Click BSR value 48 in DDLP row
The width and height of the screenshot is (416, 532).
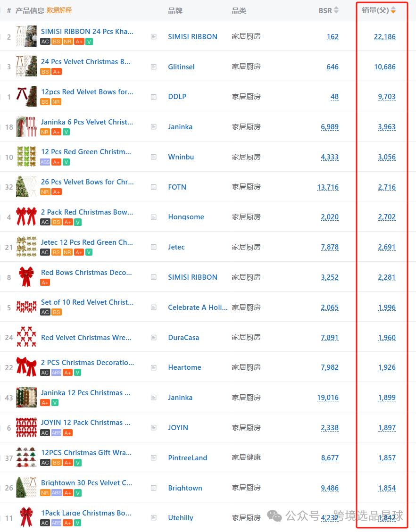[334, 97]
